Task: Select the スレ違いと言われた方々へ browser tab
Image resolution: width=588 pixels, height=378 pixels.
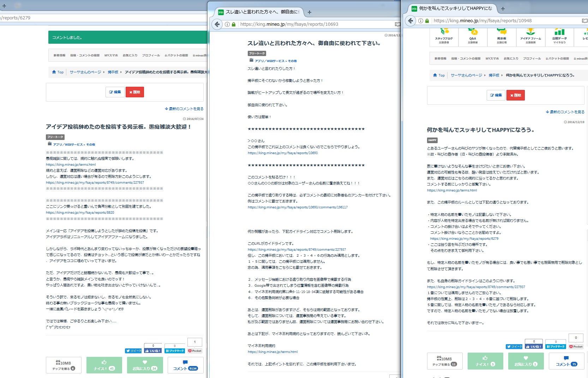Action: coord(262,12)
